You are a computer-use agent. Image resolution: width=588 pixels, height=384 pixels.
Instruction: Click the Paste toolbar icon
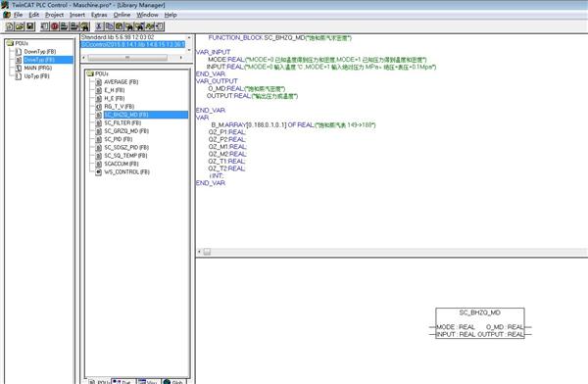[x=119, y=26]
